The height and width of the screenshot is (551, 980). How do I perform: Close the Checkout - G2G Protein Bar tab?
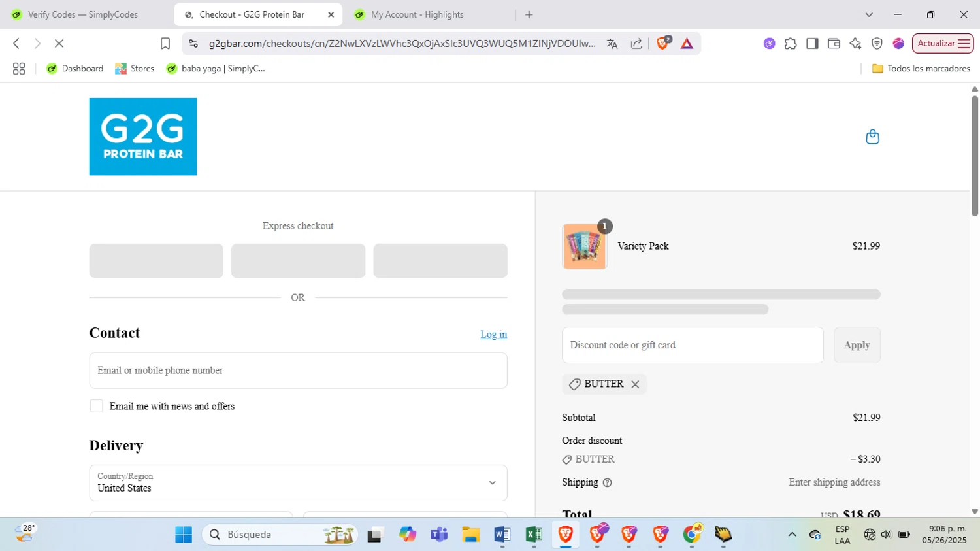[331, 14]
